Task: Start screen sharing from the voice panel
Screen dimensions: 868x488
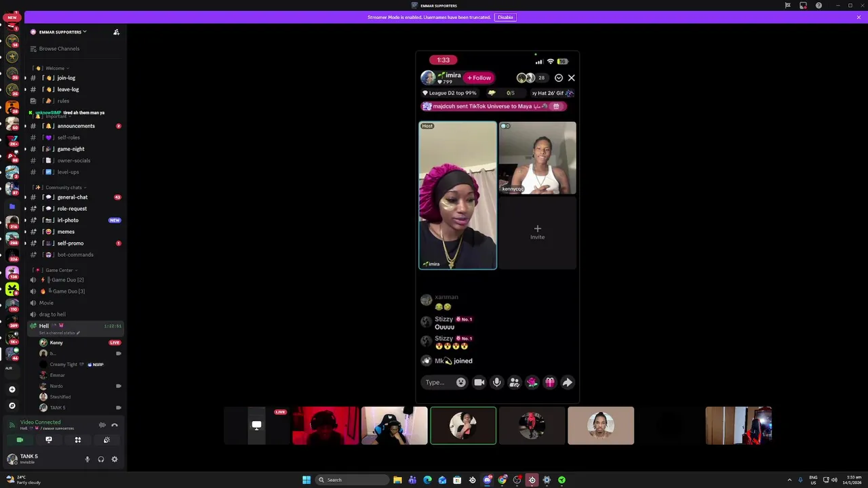Action: click(x=49, y=440)
